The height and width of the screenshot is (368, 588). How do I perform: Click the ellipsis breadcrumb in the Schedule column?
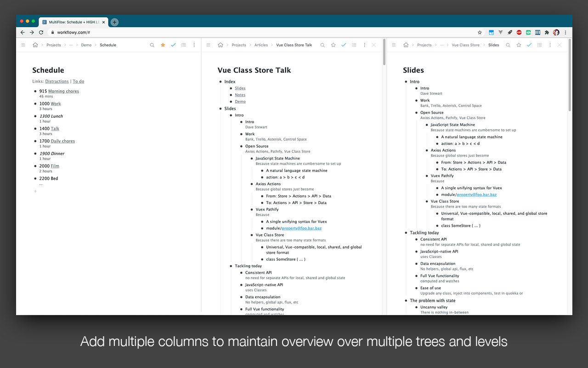[x=72, y=45]
